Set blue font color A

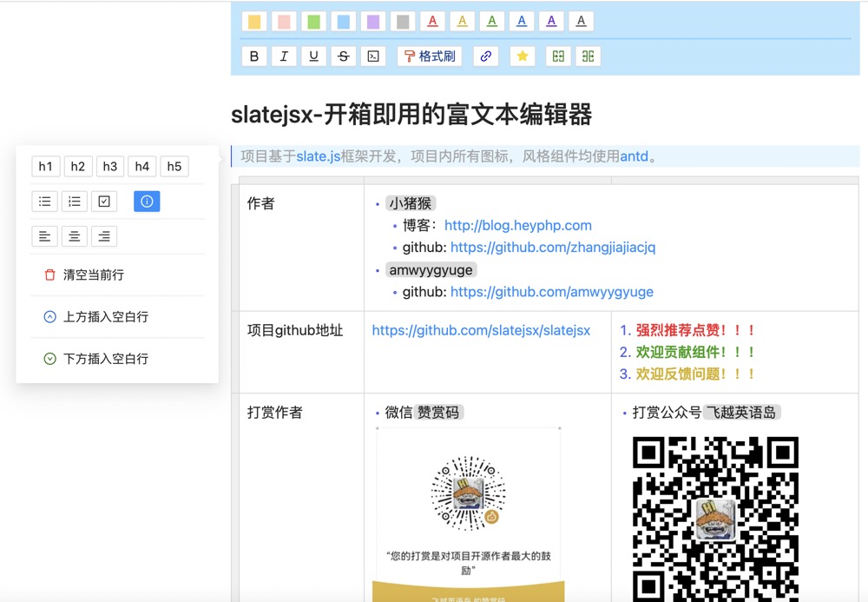(522, 21)
